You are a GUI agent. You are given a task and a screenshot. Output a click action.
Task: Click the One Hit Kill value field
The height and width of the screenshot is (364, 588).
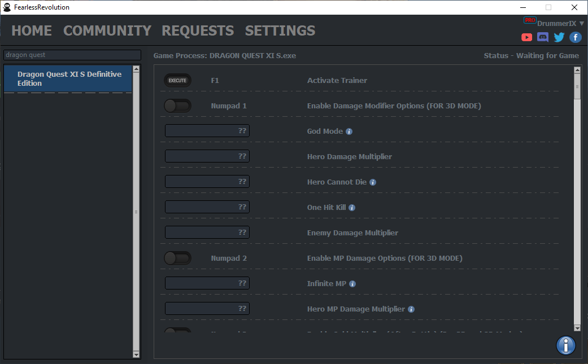[x=207, y=207]
